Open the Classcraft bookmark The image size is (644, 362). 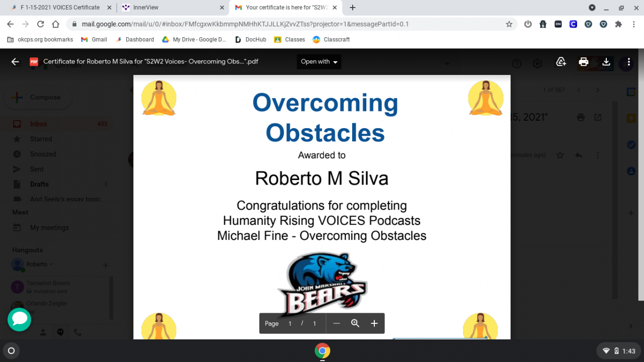pyautogui.click(x=331, y=39)
